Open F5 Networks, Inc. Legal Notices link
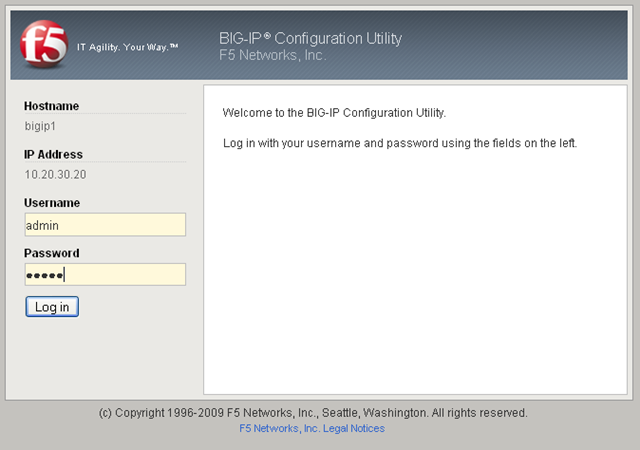The image size is (640, 450). point(312,428)
